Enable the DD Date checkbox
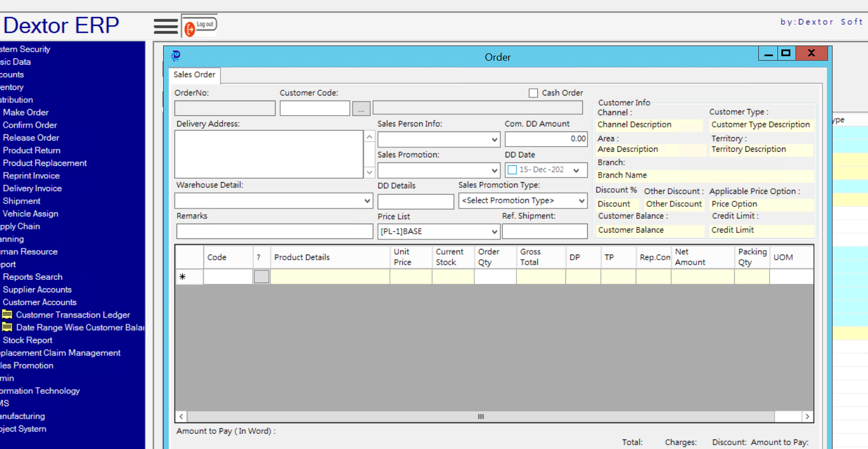 (512, 170)
